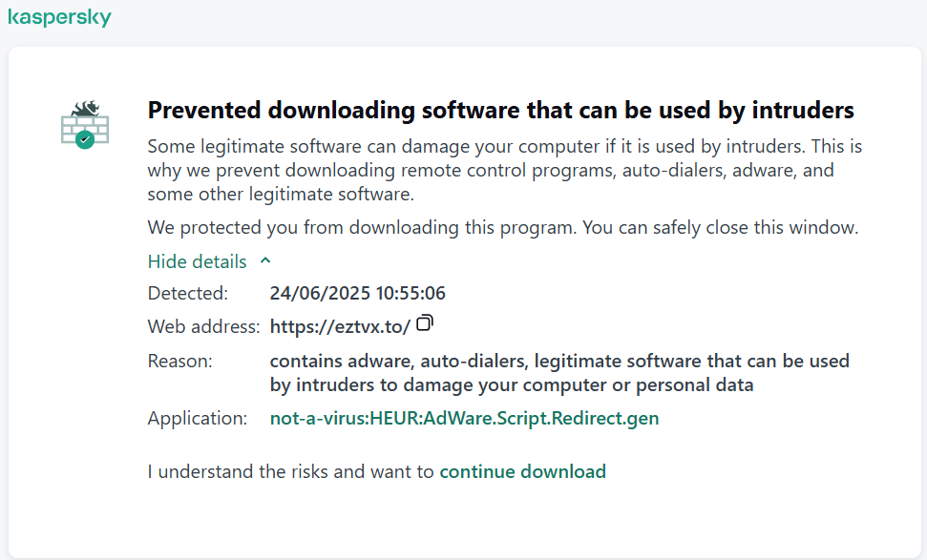Image resolution: width=927 pixels, height=560 pixels.
Task: Copy the web address with the copy icon
Action: click(x=425, y=323)
